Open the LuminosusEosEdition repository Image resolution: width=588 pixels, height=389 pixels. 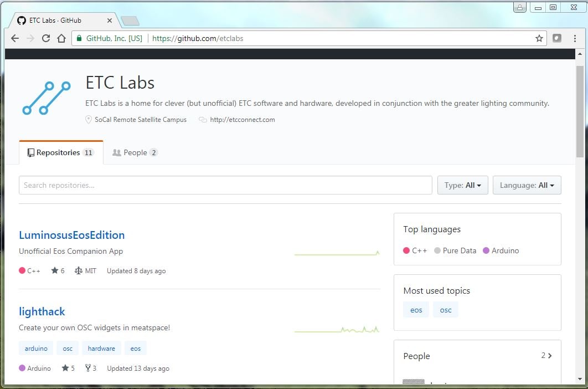tap(71, 235)
